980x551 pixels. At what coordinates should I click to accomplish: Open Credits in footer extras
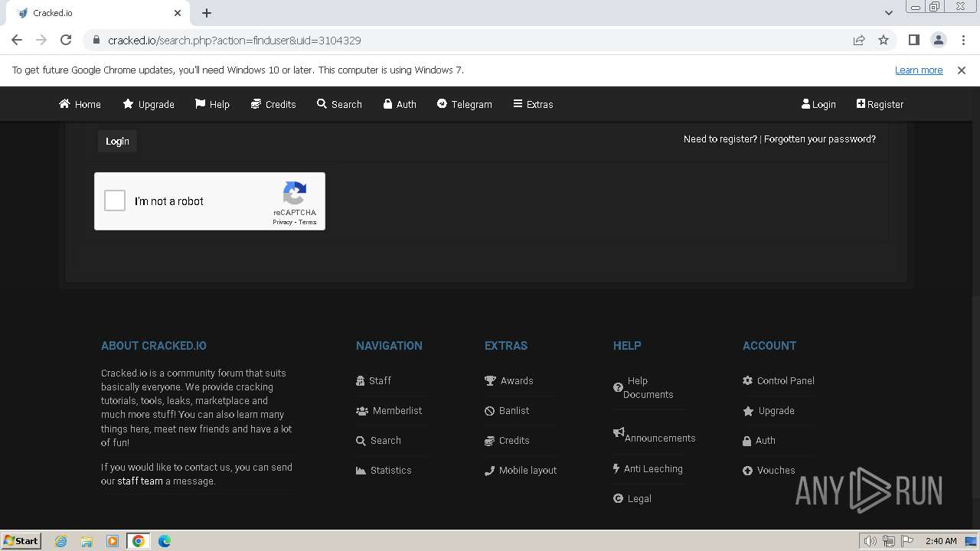coord(507,440)
